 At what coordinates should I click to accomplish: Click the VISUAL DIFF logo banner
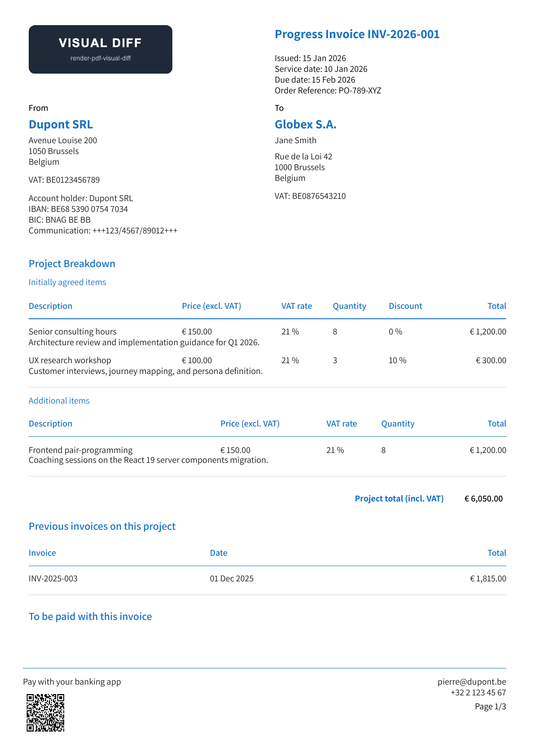tap(101, 49)
